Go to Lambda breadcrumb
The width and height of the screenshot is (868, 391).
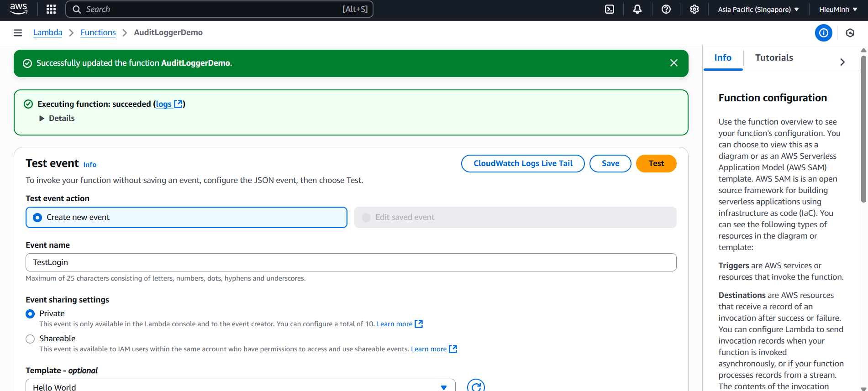47,32
